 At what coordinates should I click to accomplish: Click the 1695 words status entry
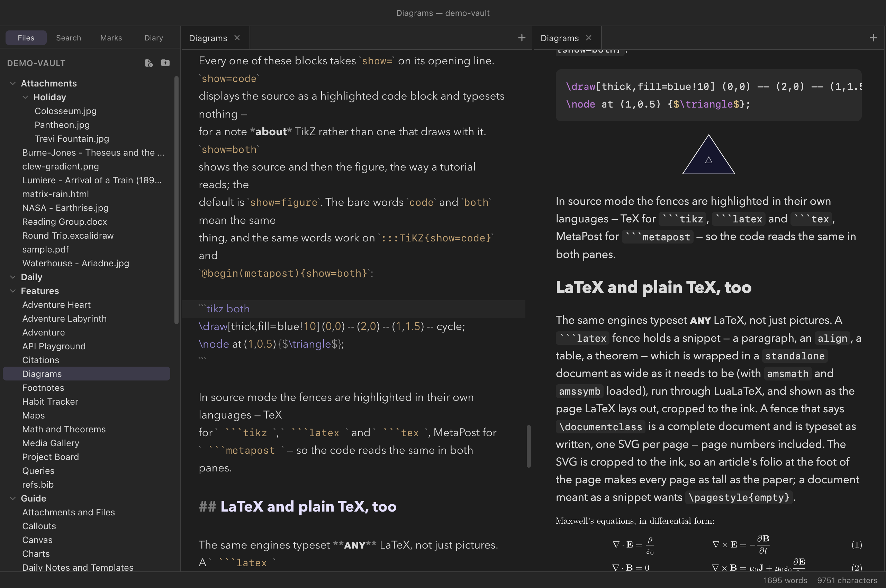785,580
